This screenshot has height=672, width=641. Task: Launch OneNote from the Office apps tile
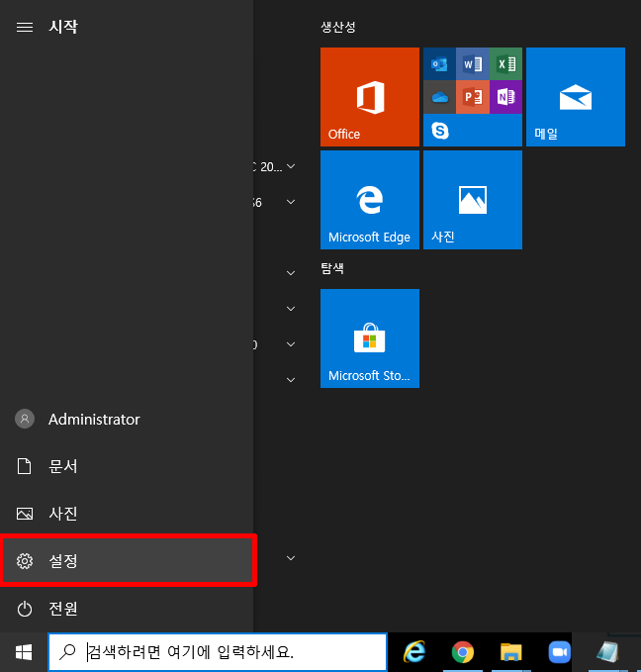click(506, 97)
